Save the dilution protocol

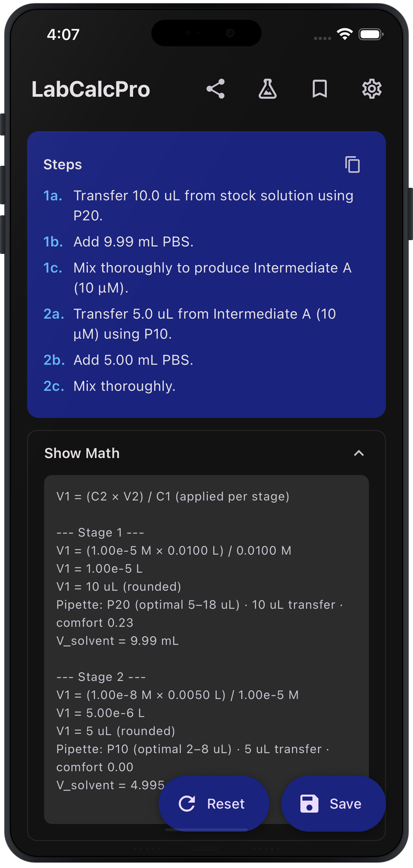333,803
